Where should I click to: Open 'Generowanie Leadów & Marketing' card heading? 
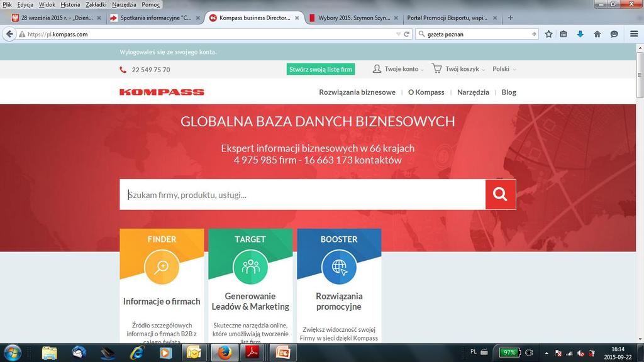point(250,301)
